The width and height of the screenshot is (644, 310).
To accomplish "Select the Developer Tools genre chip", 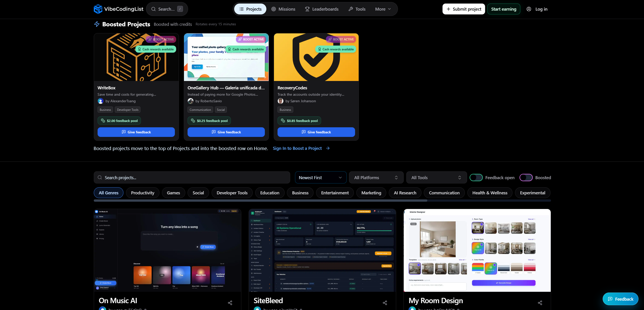I will (232, 193).
